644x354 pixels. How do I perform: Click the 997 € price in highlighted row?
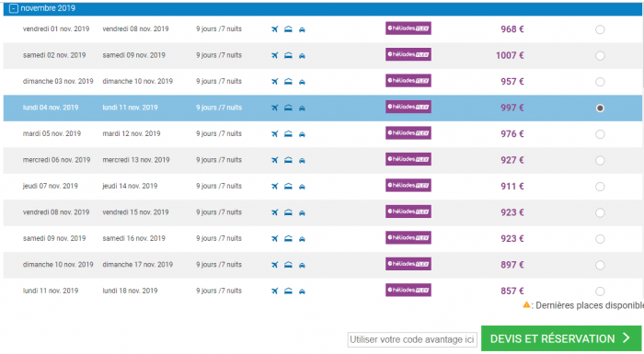tap(512, 108)
